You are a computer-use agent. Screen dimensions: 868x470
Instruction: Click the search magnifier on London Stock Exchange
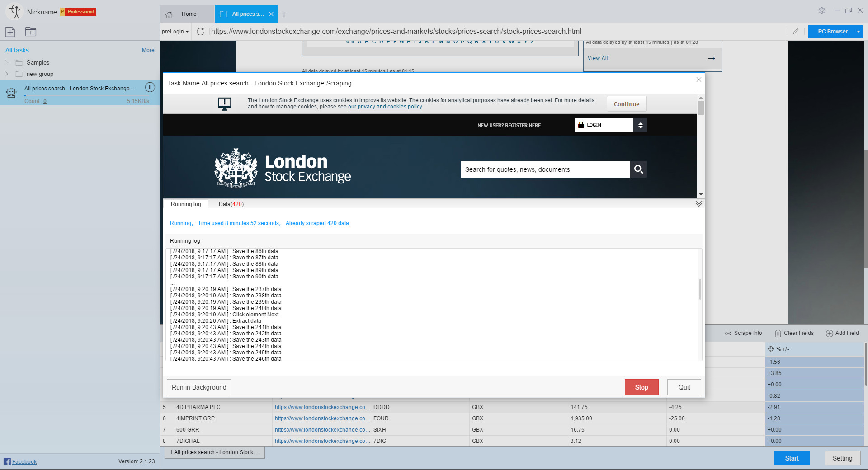point(638,169)
